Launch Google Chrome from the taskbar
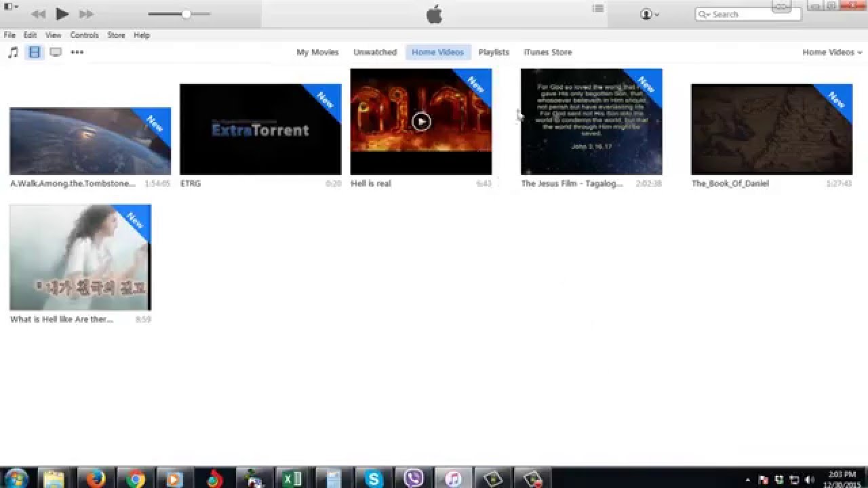868x488 pixels. pos(136,479)
